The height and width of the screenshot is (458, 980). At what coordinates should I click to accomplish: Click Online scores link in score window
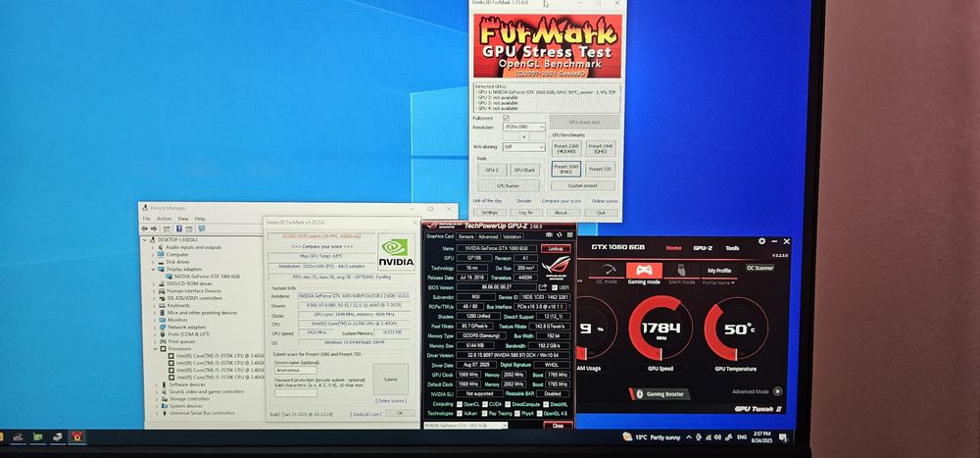[x=391, y=401]
